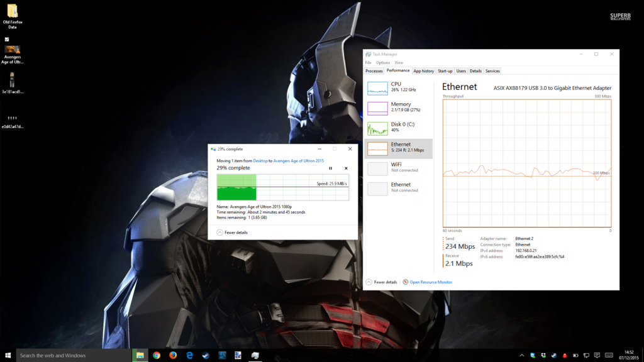Launch Google Chrome from the taskbar
Image resolution: width=644 pixels, height=362 pixels.
pyautogui.click(x=157, y=355)
